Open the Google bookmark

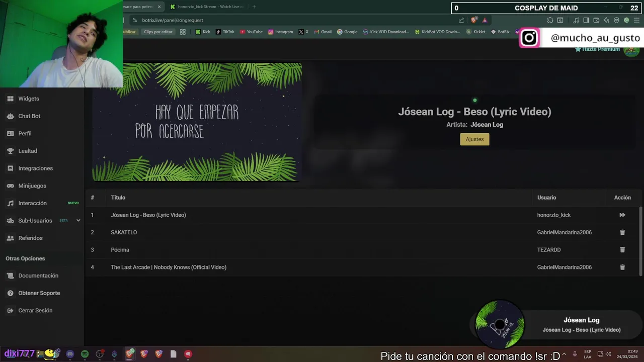pos(347,32)
